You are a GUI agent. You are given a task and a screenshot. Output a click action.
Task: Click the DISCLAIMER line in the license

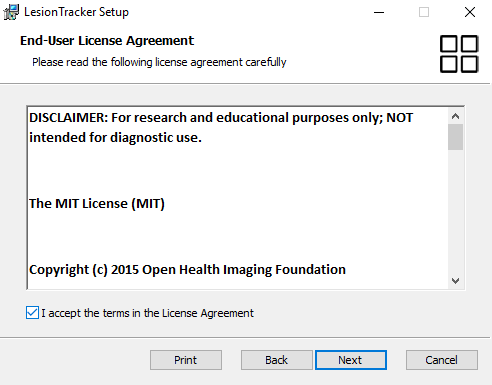tap(221, 127)
